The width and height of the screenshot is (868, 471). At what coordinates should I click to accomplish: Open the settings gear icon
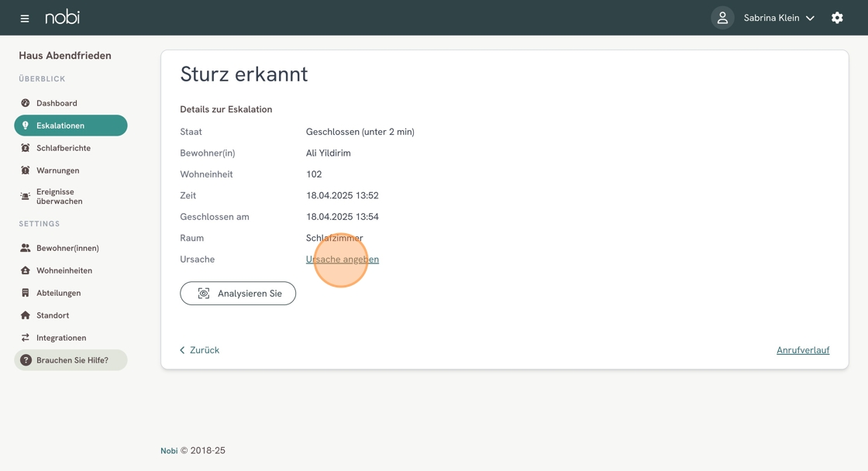[837, 18]
